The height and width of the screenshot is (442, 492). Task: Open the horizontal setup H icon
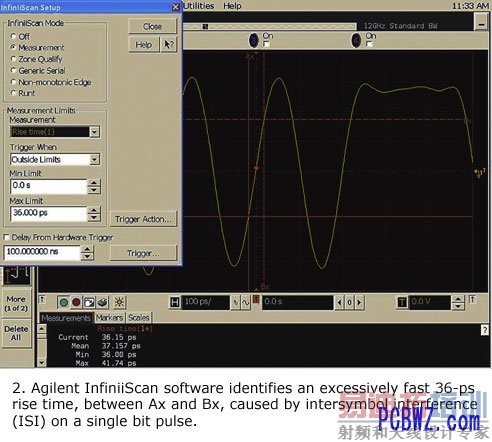click(175, 302)
